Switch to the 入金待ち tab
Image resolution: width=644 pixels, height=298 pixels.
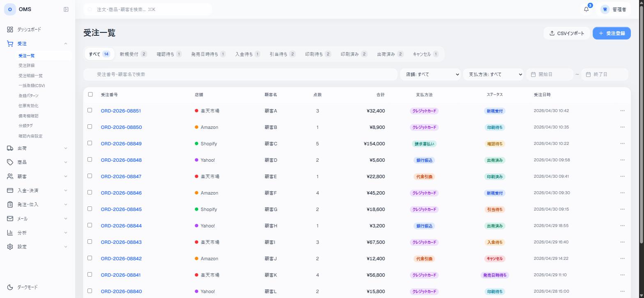[x=248, y=54]
